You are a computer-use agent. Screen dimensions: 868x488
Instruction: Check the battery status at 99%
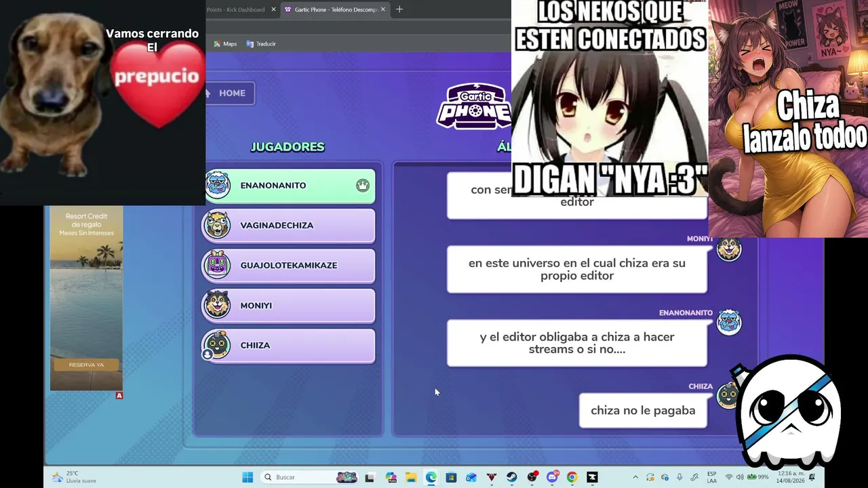coord(758,477)
